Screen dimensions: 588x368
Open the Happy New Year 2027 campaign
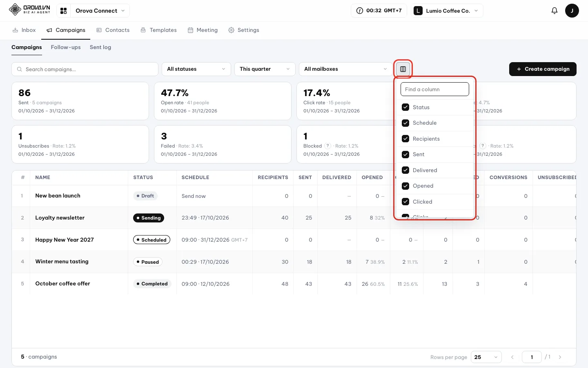pos(65,240)
